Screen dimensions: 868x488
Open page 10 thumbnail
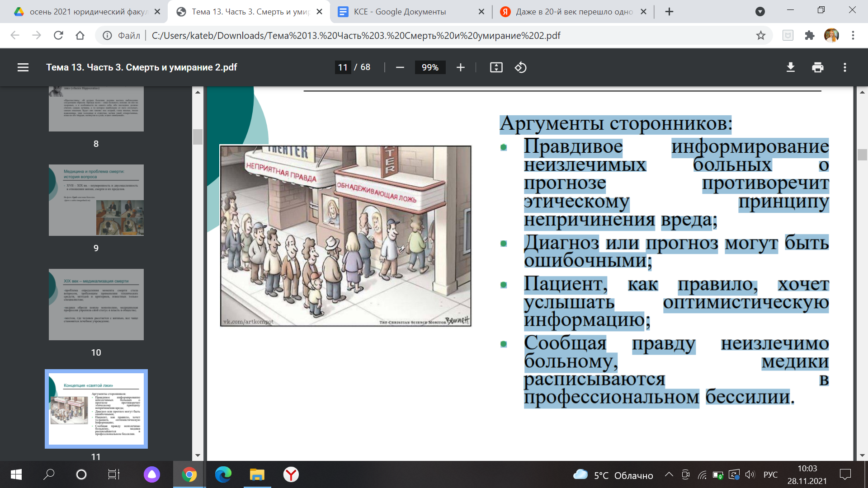tap(96, 305)
